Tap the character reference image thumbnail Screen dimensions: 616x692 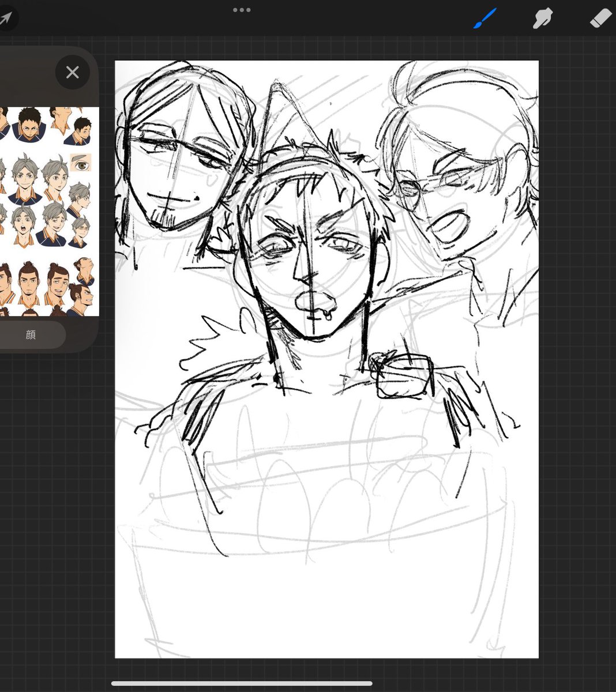pos(49,212)
